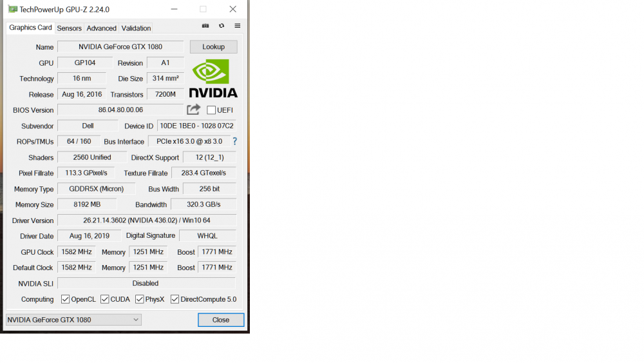Viewport: 644px width, 363px height.
Task: Click the Shaders field 2560 Unified
Action: pyautogui.click(x=92, y=157)
